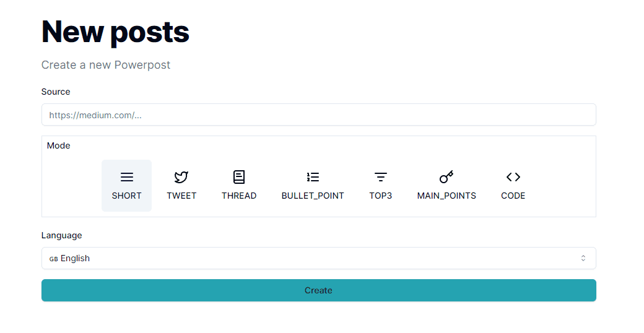The height and width of the screenshot is (333, 644).
Task: Pick the CODE angle brackets icon
Action: coord(513,177)
